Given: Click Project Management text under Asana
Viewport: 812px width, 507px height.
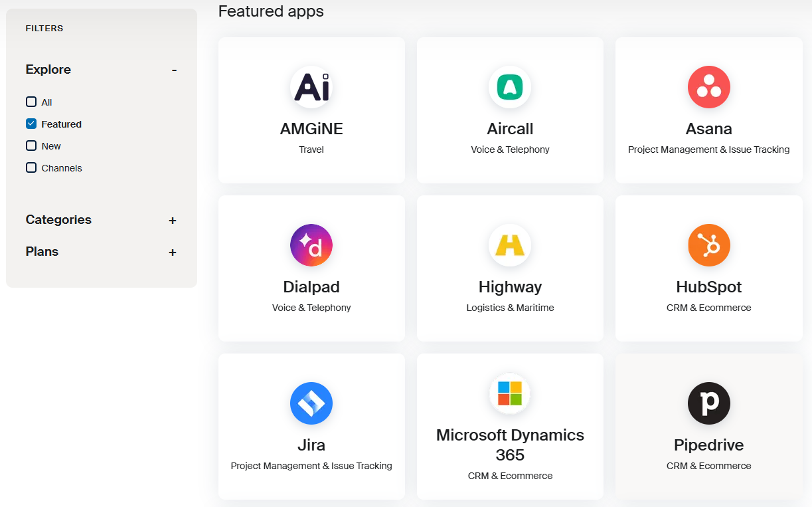Looking at the screenshot, I should [709, 150].
